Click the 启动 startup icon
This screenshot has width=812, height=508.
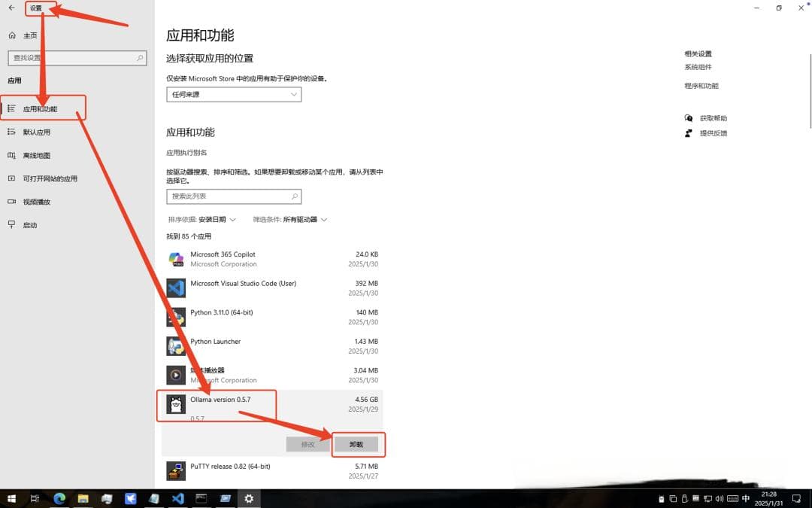click(11, 224)
